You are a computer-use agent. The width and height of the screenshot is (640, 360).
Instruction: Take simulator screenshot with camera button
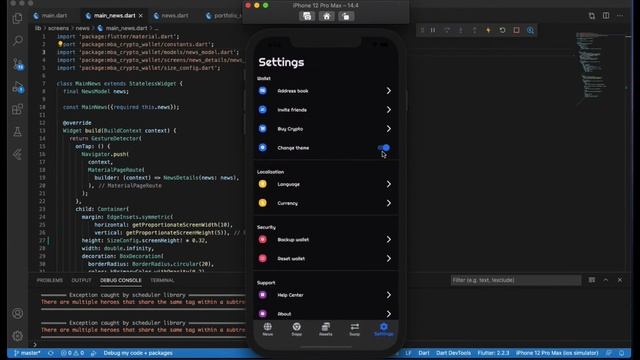click(307, 16)
